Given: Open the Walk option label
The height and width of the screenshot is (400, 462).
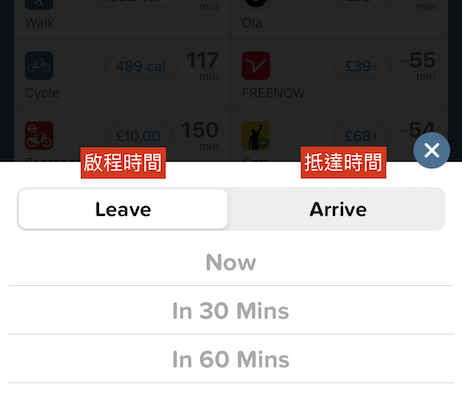Looking at the screenshot, I should pyautogui.click(x=39, y=23).
